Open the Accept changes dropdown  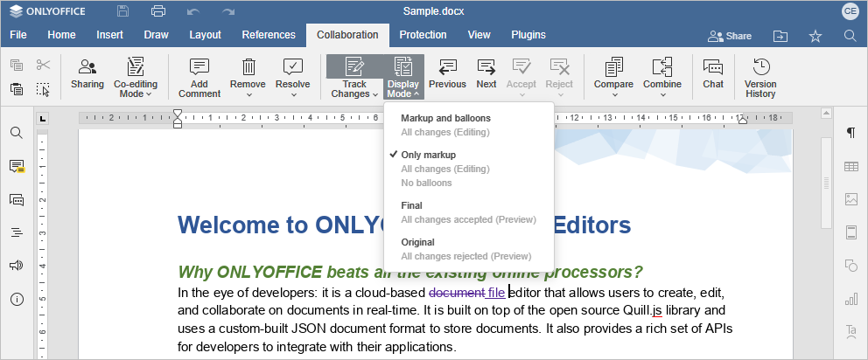(x=521, y=94)
